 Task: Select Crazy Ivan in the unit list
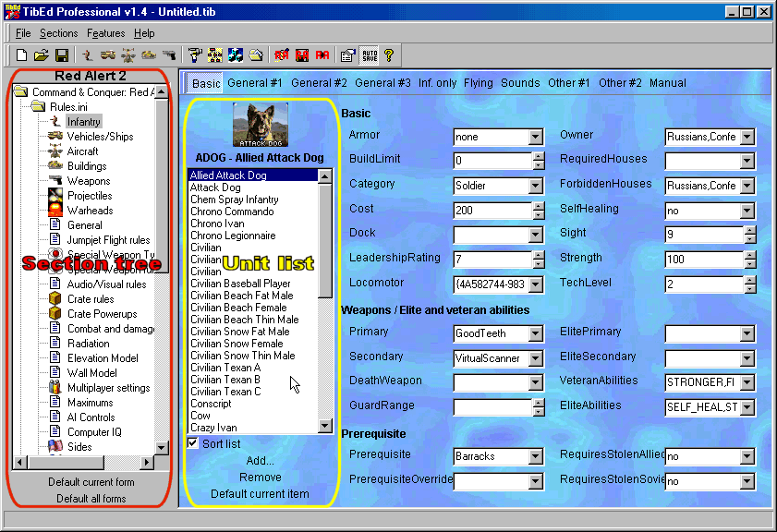point(213,428)
